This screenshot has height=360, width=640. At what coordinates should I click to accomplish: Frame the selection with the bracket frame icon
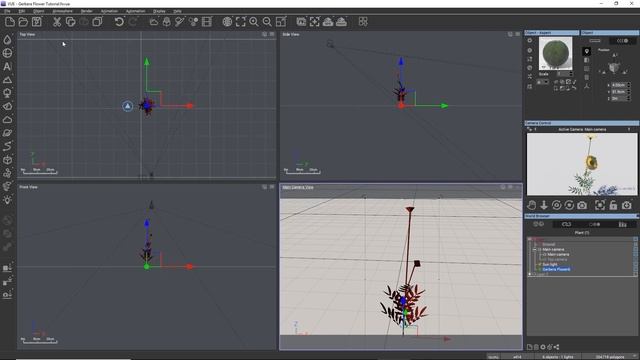pyautogui.click(x=240, y=22)
